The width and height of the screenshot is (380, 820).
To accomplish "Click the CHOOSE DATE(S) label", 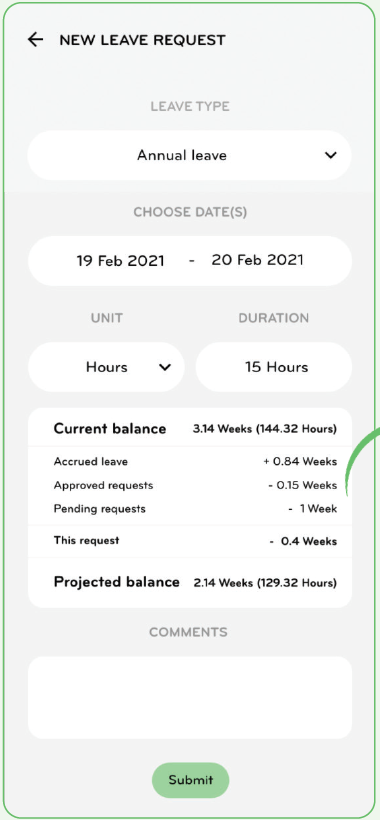I will (190, 212).
